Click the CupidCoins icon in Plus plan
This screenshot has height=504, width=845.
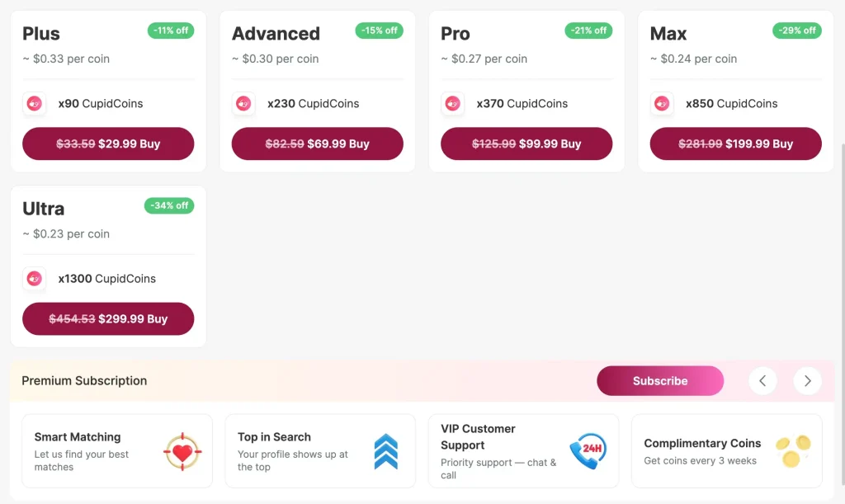coord(34,103)
